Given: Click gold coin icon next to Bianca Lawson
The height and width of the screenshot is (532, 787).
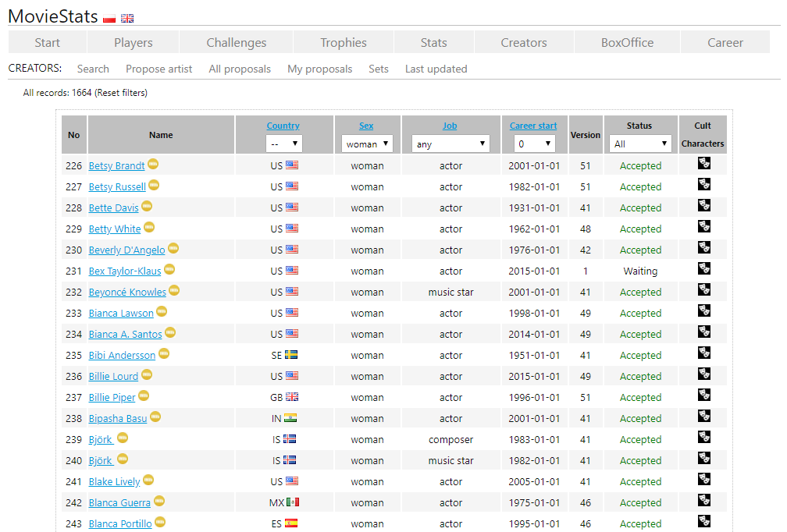Looking at the screenshot, I should (162, 311).
